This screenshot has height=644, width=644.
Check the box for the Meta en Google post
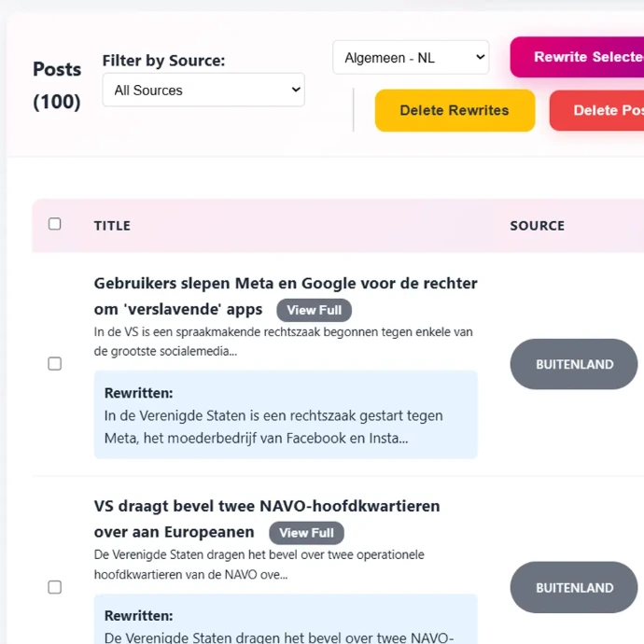[55, 364]
